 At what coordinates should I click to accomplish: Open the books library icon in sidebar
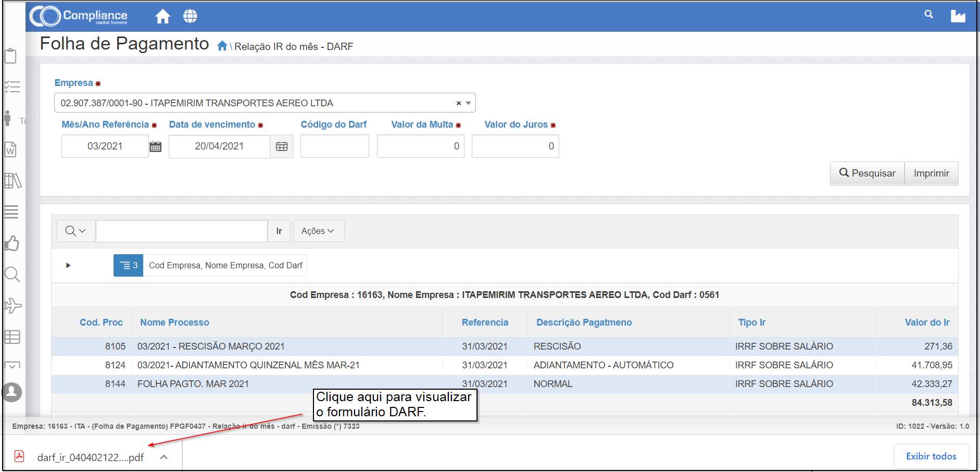point(12,181)
